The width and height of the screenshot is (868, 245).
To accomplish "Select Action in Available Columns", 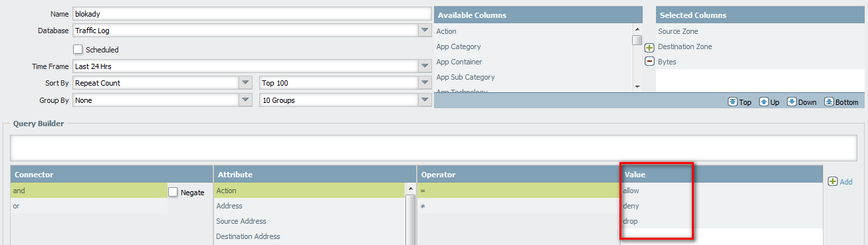I will click(532, 31).
